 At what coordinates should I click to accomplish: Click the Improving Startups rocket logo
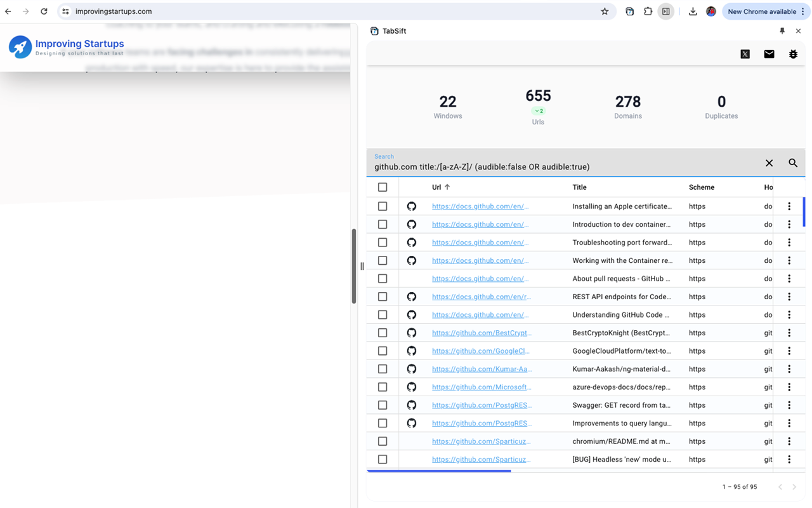tap(20, 46)
